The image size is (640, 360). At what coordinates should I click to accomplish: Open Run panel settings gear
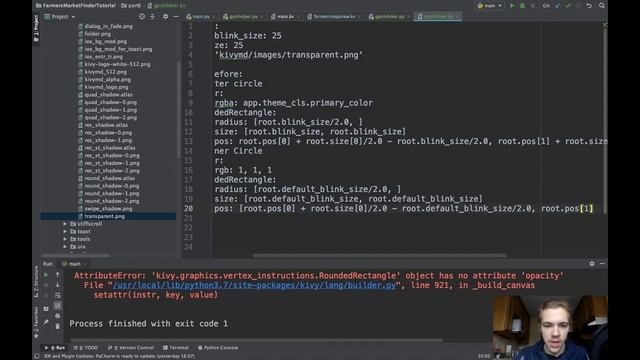592,264
